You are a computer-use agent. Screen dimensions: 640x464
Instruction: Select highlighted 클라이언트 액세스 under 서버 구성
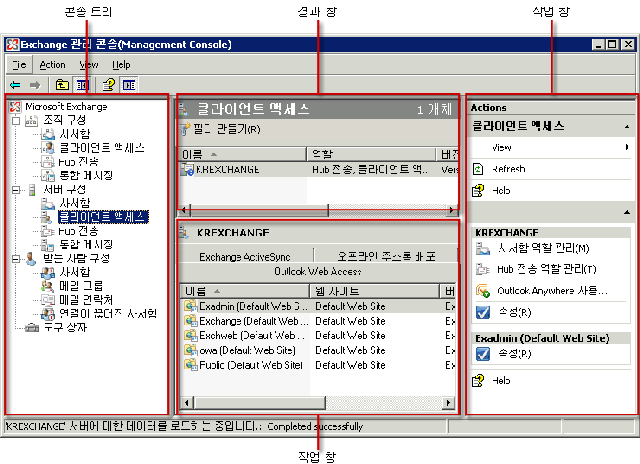point(103,217)
